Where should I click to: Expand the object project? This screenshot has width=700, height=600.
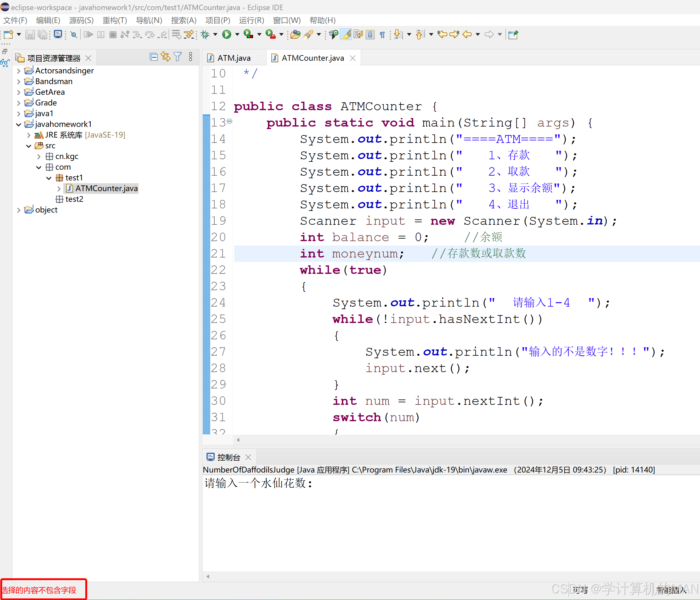[x=19, y=210]
